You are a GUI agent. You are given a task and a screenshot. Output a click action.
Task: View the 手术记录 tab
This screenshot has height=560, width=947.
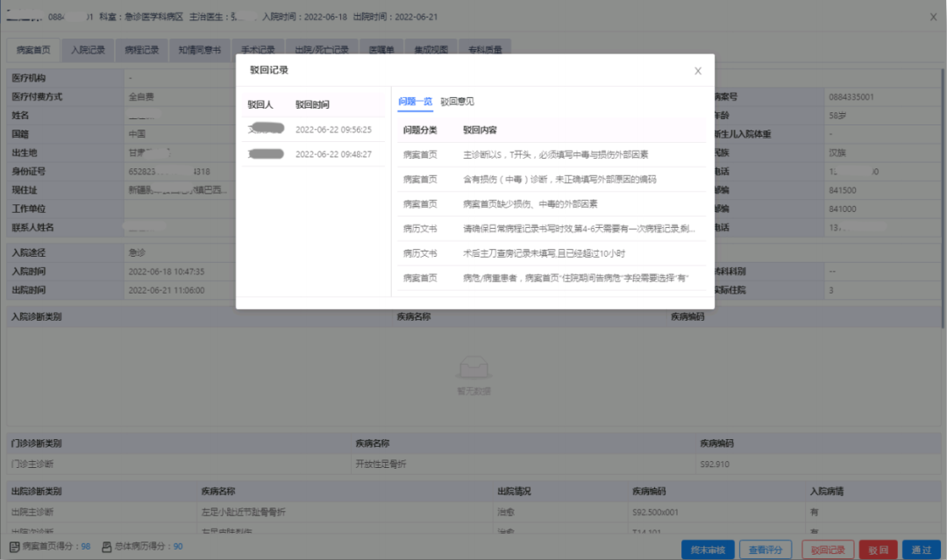259,49
